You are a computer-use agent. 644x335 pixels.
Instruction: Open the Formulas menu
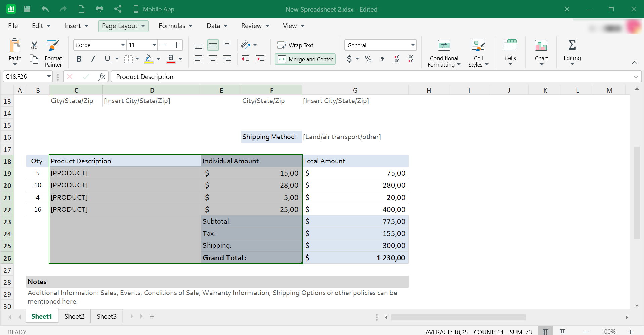coord(176,26)
